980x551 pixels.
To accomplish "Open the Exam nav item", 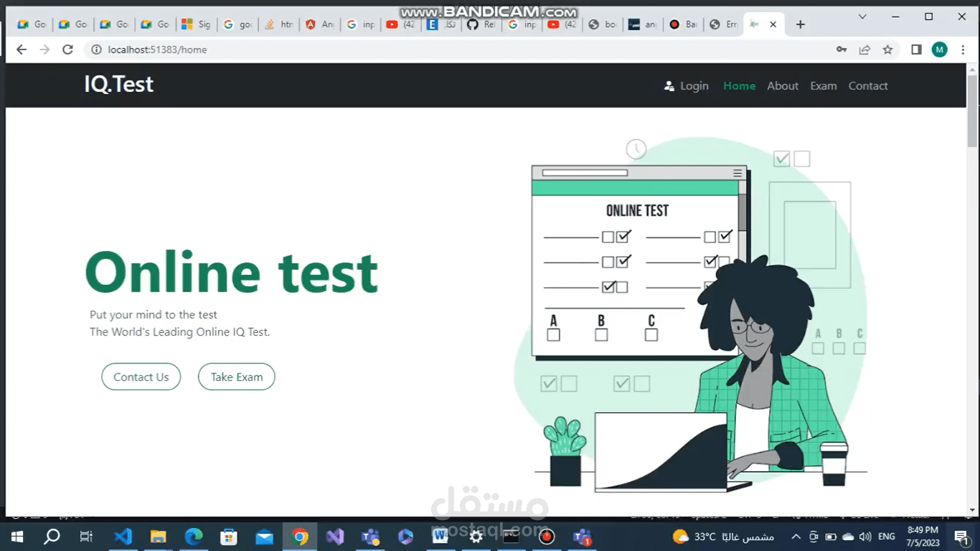I will coord(824,86).
